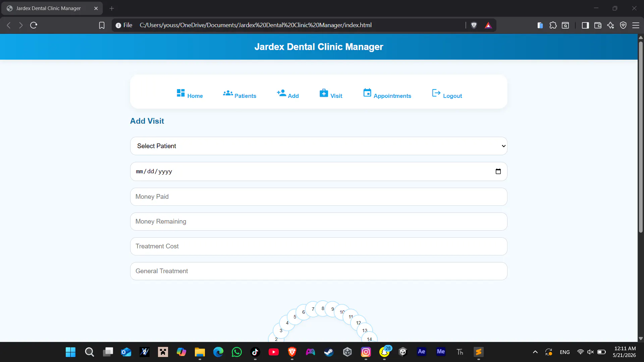
Task: Open the Windows Start menu
Action: coord(70,352)
